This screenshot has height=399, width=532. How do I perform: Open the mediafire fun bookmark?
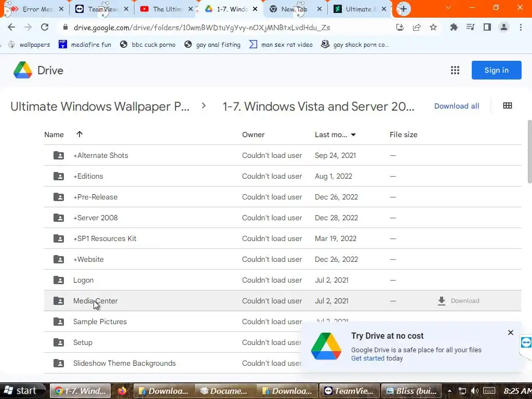tap(85, 45)
